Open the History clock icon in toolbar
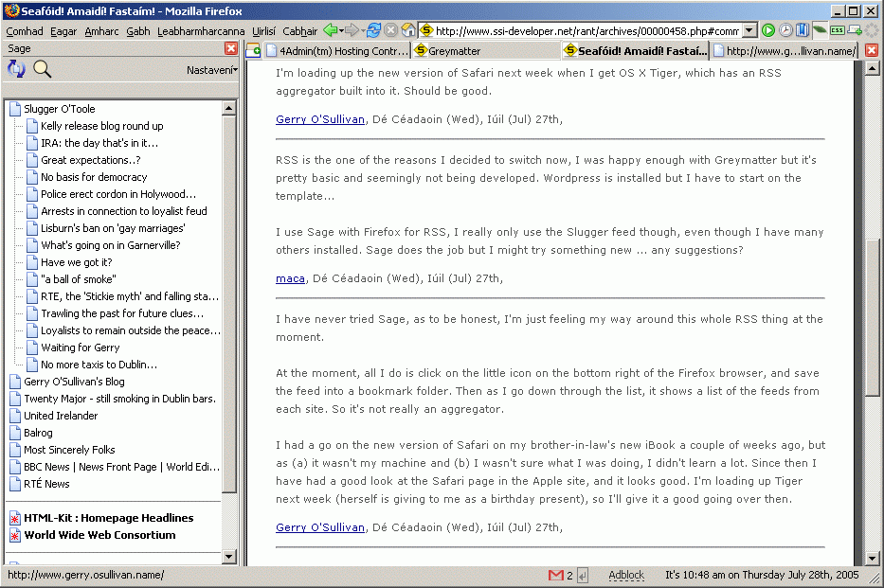 pos(785,30)
